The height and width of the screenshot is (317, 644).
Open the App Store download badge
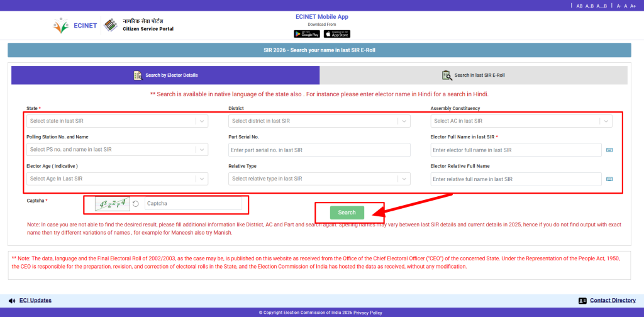click(x=337, y=34)
